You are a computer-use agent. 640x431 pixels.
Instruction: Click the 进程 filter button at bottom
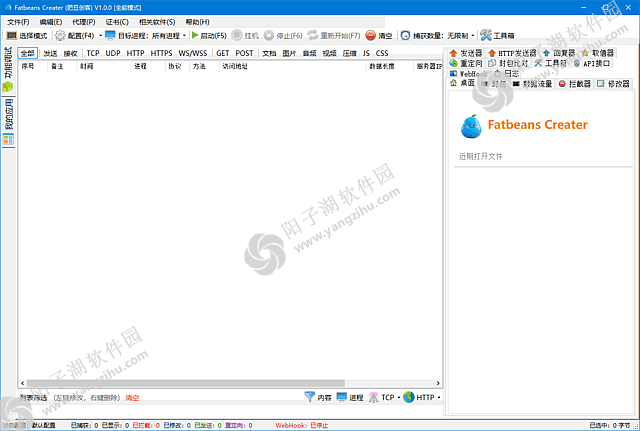[349, 397]
